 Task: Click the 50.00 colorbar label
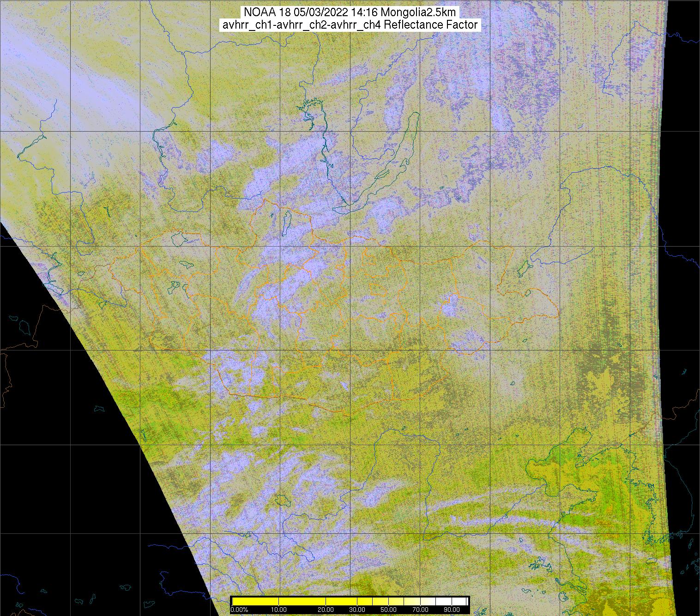(x=390, y=610)
